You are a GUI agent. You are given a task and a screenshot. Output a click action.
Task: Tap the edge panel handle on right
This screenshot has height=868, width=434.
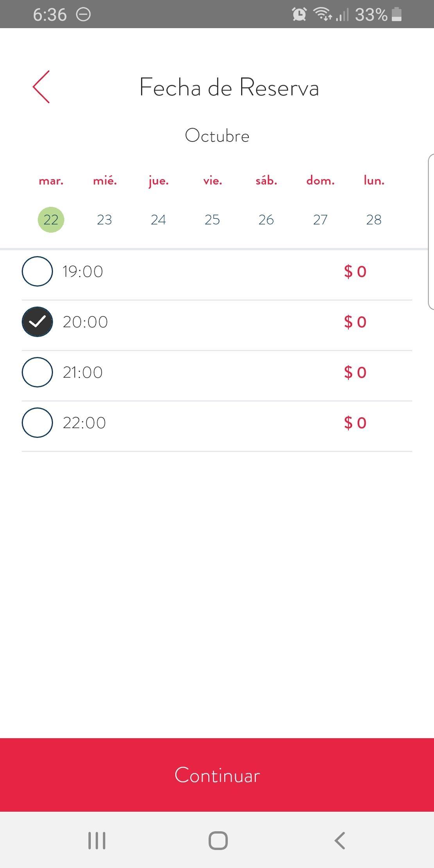(431, 232)
